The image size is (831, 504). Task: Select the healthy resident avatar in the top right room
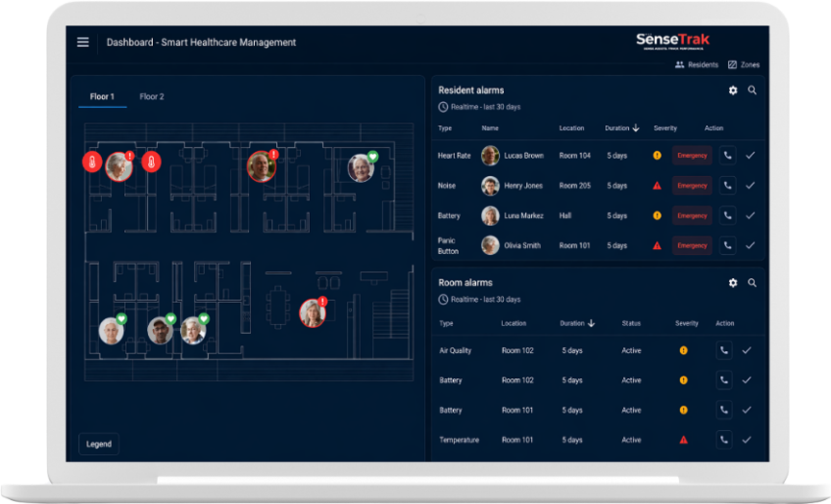pyautogui.click(x=361, y=168)
